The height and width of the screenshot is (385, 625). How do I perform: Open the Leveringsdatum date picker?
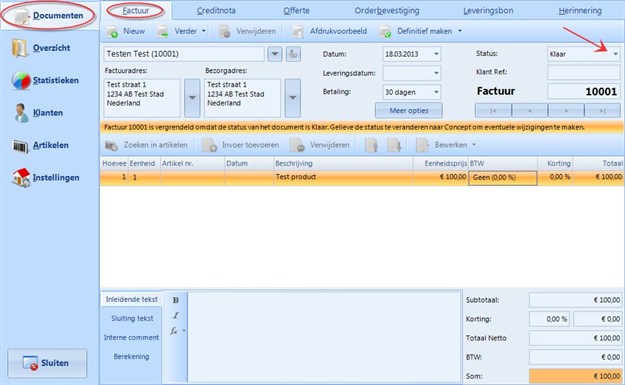(x=436, y=73)
